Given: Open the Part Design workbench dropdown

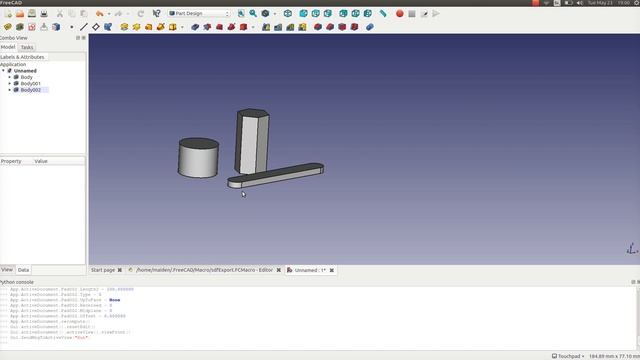Looking at the screenshot, I should tap(199, 13).
